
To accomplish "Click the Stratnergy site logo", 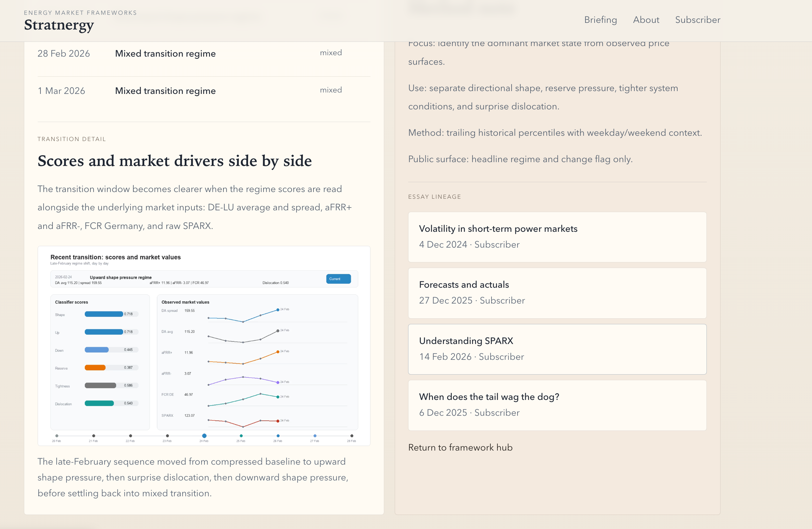I will pyautogui.click(x=59, y=25).
